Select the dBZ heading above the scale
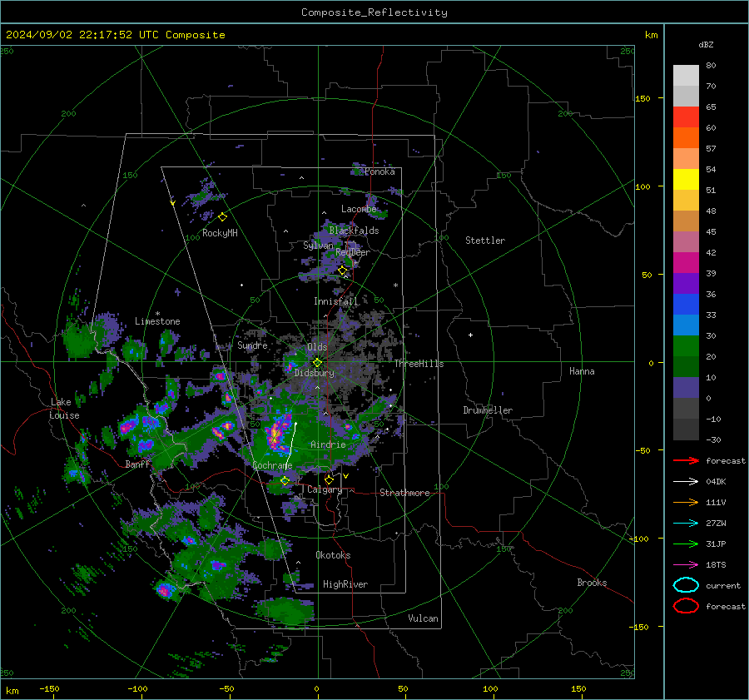Screen dimensions: 749x700 (x=706, y=44)
